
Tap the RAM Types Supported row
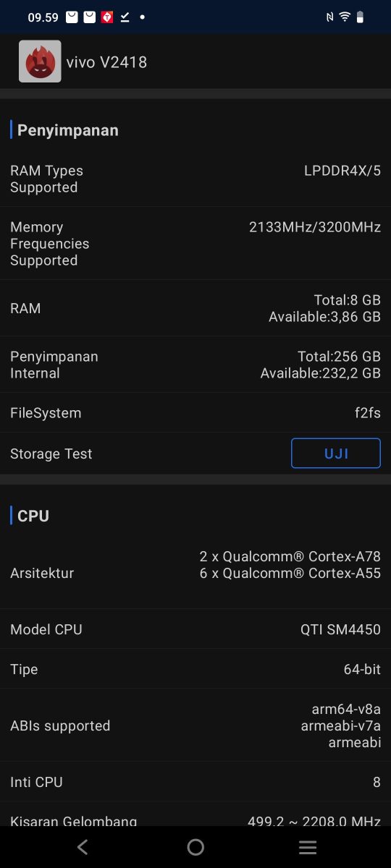click(x=195, y=179)
